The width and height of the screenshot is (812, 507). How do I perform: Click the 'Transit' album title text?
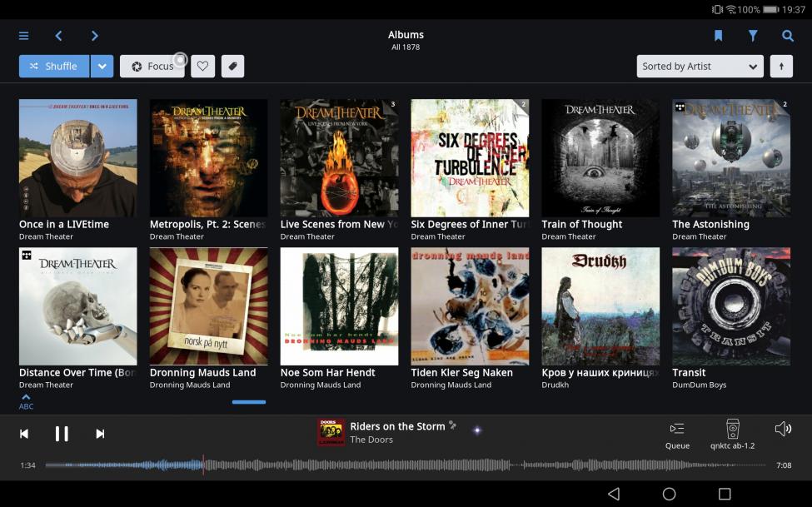[689, 372]
